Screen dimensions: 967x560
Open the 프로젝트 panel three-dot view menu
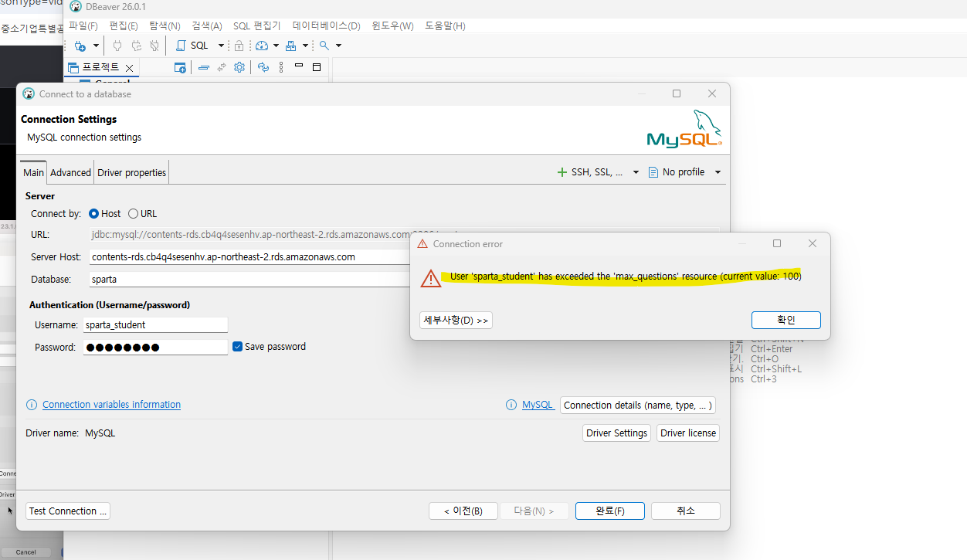tap(281, 68)
